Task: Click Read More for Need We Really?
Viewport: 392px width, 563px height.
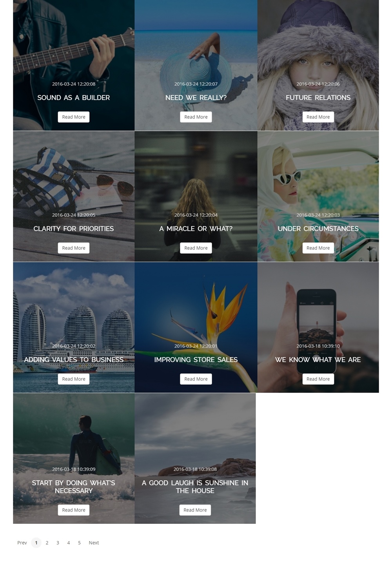Action: 196,117
